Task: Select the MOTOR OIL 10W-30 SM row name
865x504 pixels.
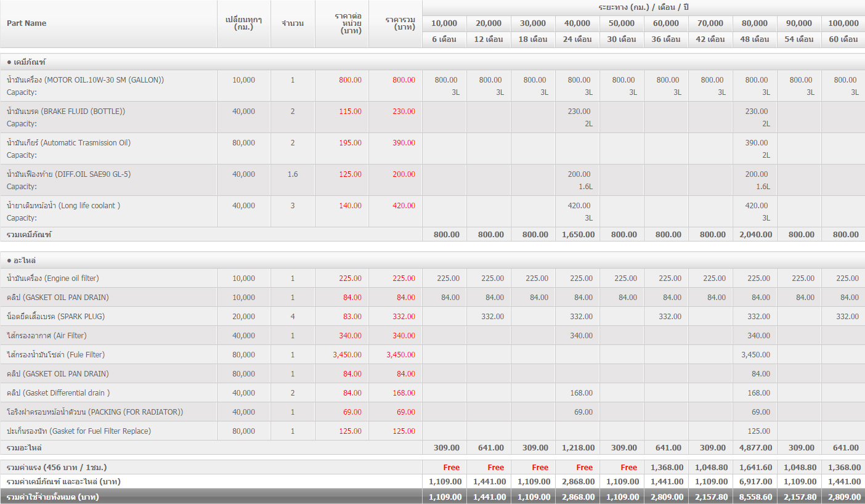Action: click(85, 80)
